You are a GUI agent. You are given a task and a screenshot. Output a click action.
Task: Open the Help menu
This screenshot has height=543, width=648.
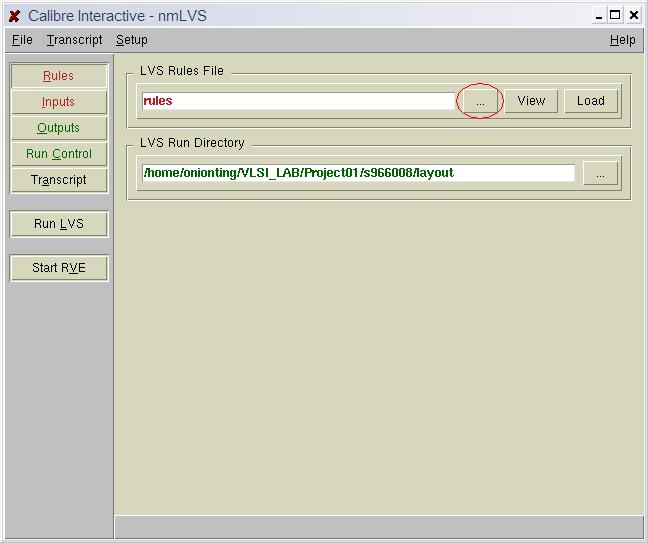[622, 40]
